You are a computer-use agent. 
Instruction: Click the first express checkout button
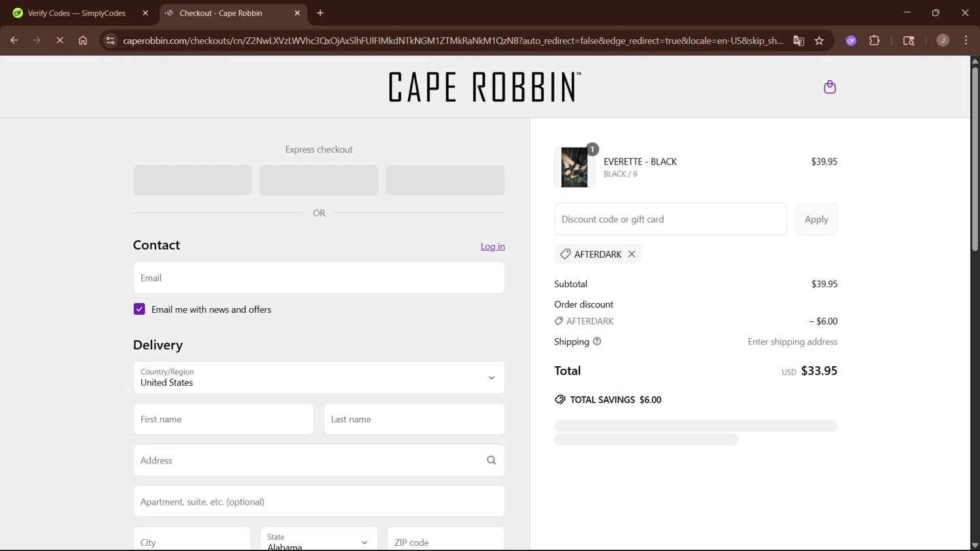click(x=193, y=180)
